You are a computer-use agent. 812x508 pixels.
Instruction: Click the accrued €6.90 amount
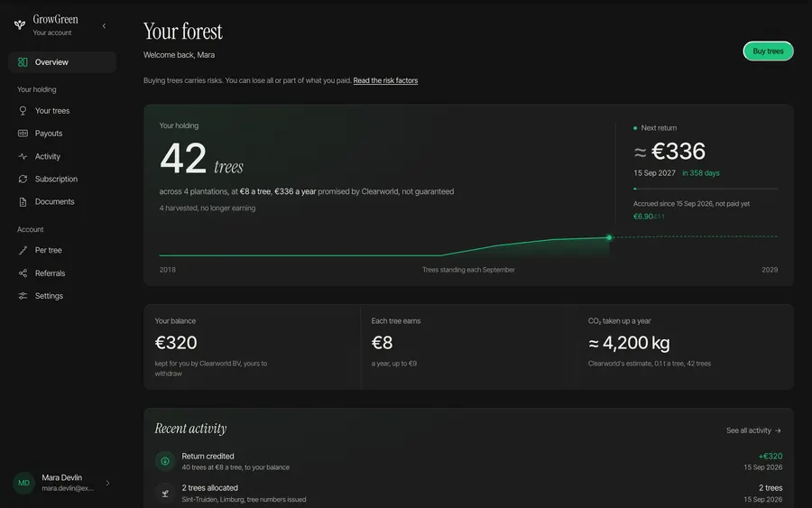coord(649,217)
